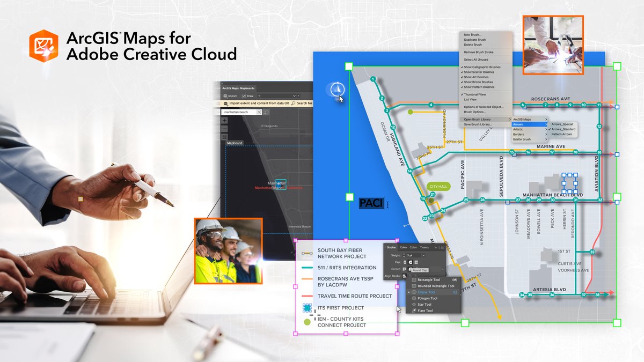This screenshot has width=644, height=362.
Task: Open the mapboard selector dropdown in toolbar
Action: (x=294, y=96)
